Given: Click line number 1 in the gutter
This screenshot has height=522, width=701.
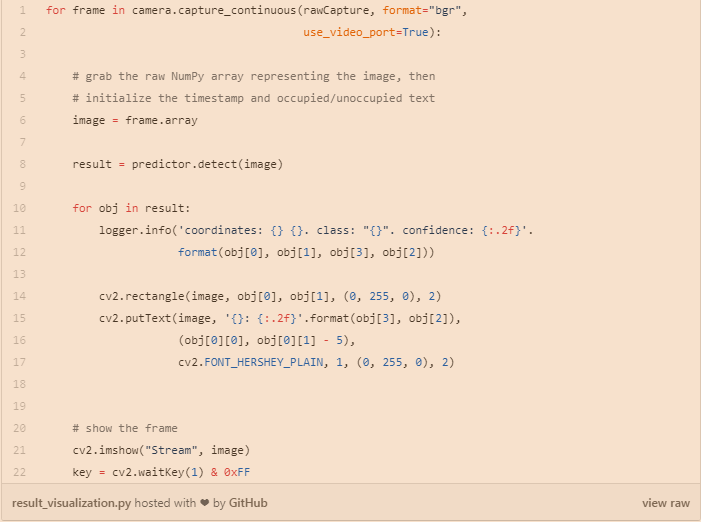Looking at the screenshot, I should 22,10.
